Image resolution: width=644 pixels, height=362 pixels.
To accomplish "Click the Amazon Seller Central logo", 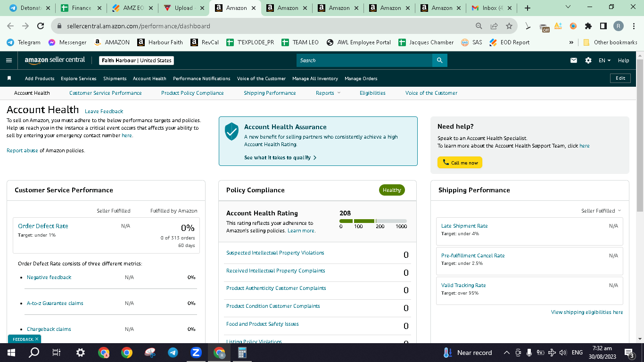I will [x=55, y=60].
